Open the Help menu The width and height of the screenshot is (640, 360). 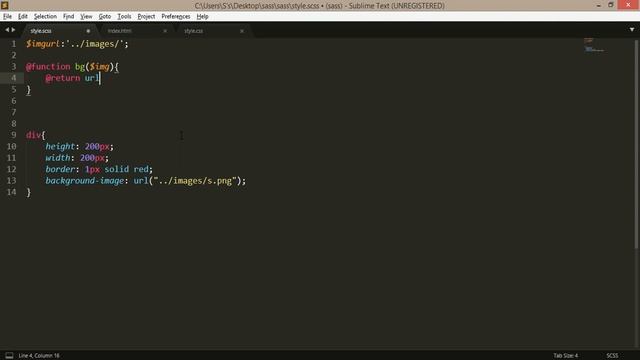202,16
